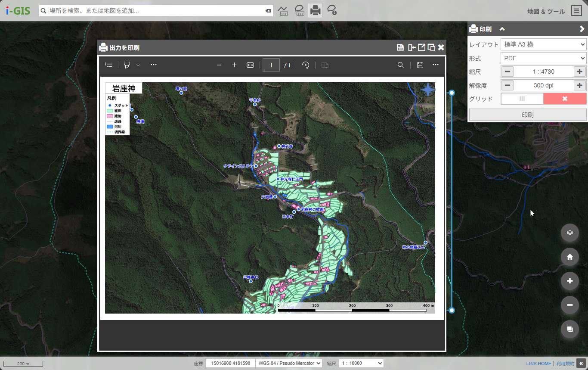Screen dimensions: 588x370
Task: Click the scale value 1 : 4730
Action: [543, 72]
